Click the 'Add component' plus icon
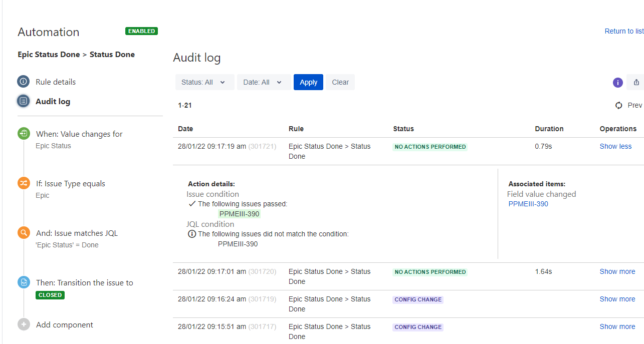Image resolution: width=644 pixels, height=344 pixels. click(24, 324)
